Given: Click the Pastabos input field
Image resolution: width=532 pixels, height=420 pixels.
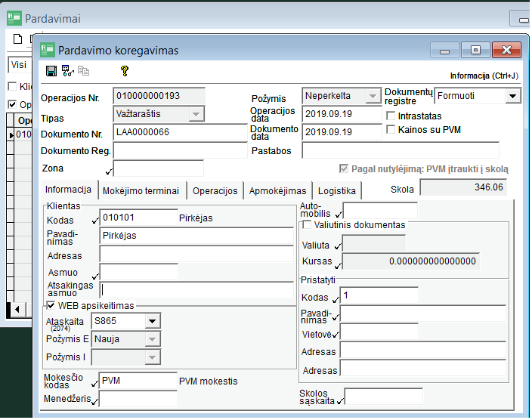Looking at the screenshot, I should (x=401, y=150).
